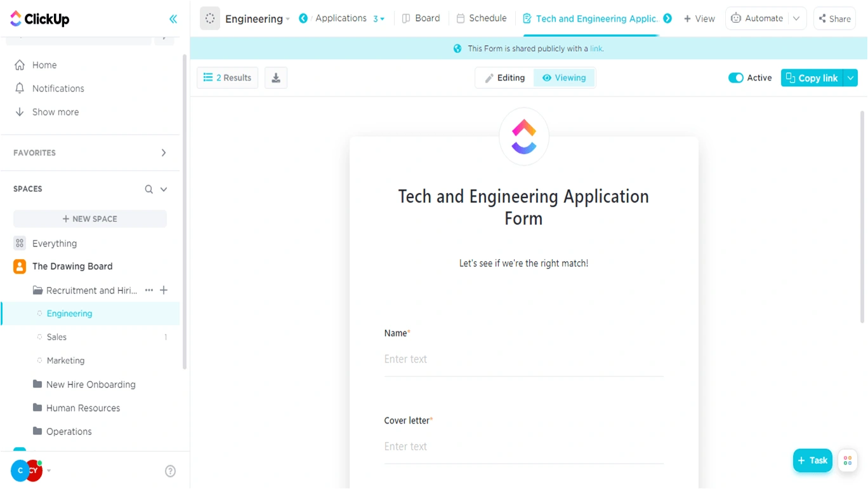Switch to the Board view tab

tap(421, 18)
